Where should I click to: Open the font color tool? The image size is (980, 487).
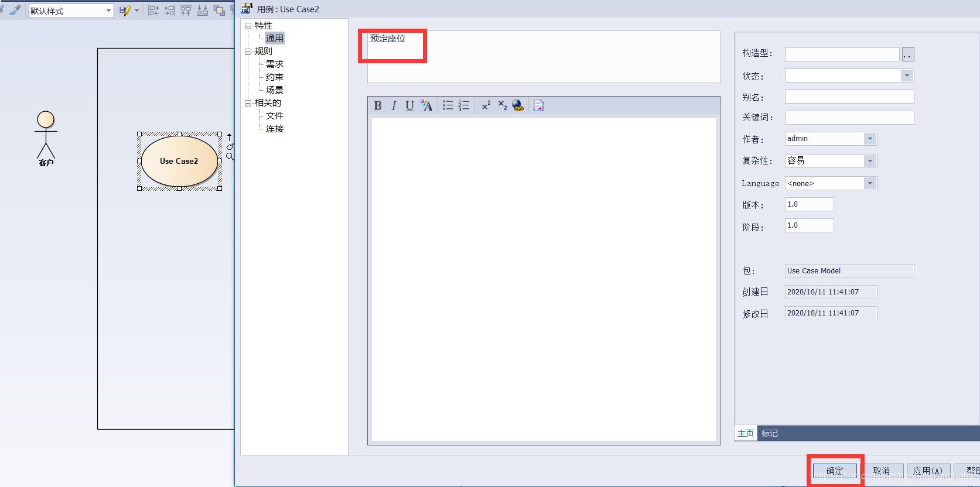tap(426, 105)
